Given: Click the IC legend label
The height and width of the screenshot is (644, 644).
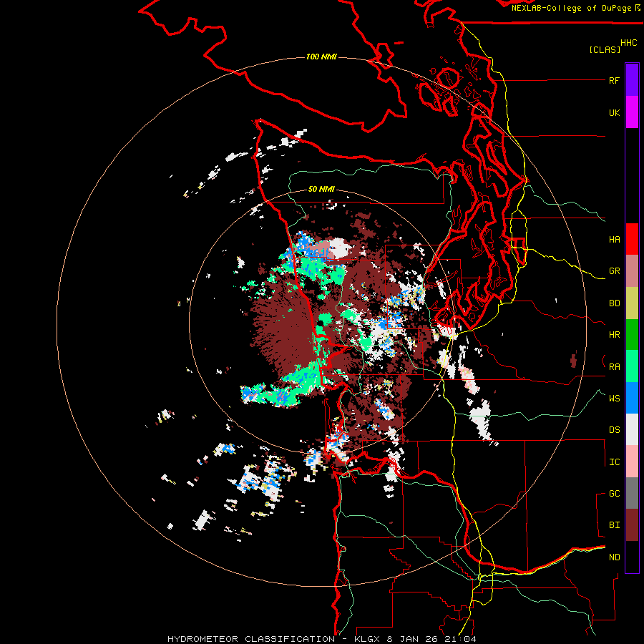Looking at the screenshot, I should click(614, 462).
